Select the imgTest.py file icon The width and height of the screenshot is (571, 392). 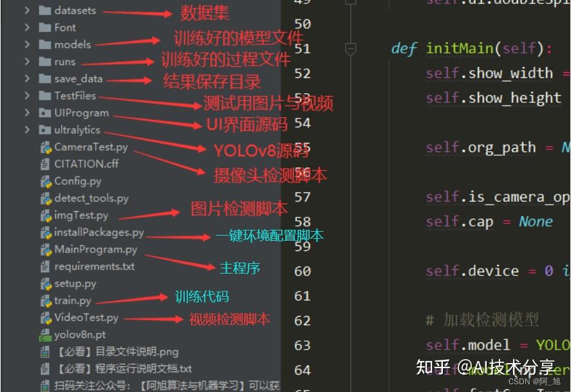45,216
